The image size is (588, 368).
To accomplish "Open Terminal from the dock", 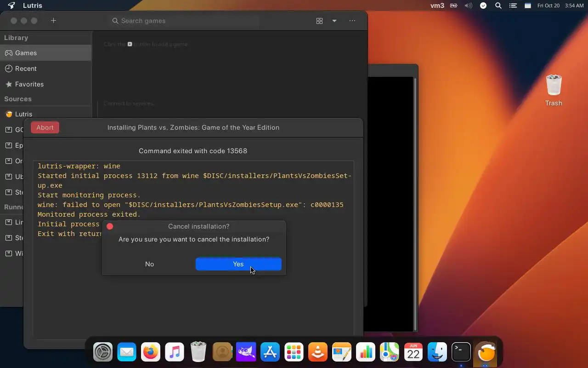I will [x=461, y=353].
